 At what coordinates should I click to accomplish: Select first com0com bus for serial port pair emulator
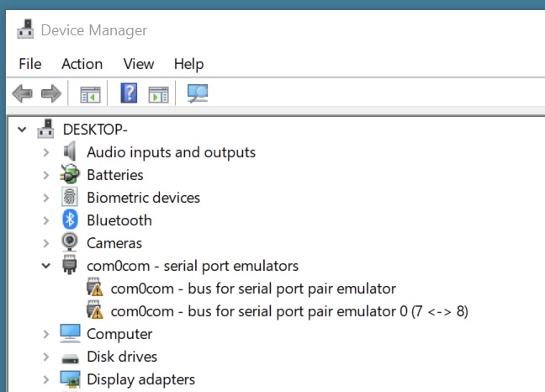pyautogui.click(x=252, y=289)
